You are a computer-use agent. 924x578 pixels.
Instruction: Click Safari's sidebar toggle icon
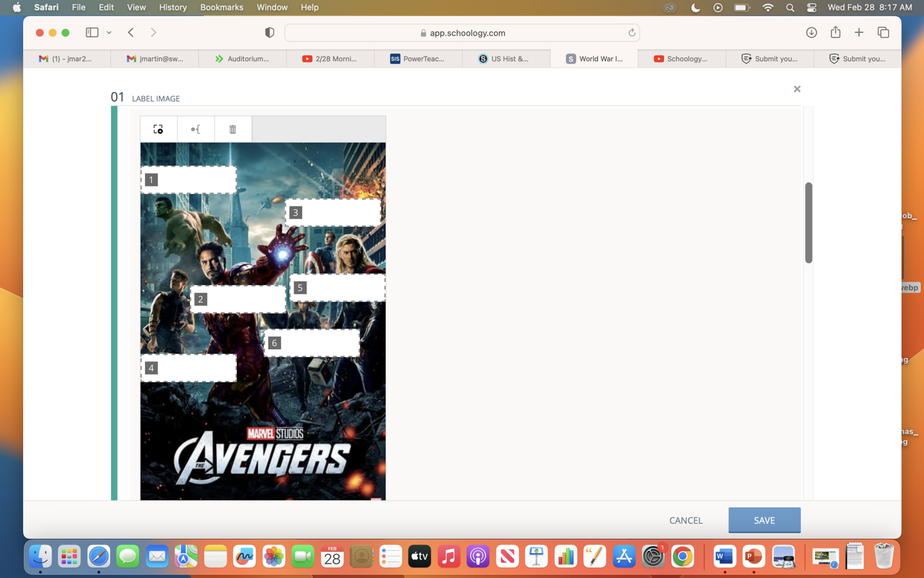click(x=92, y=33)
